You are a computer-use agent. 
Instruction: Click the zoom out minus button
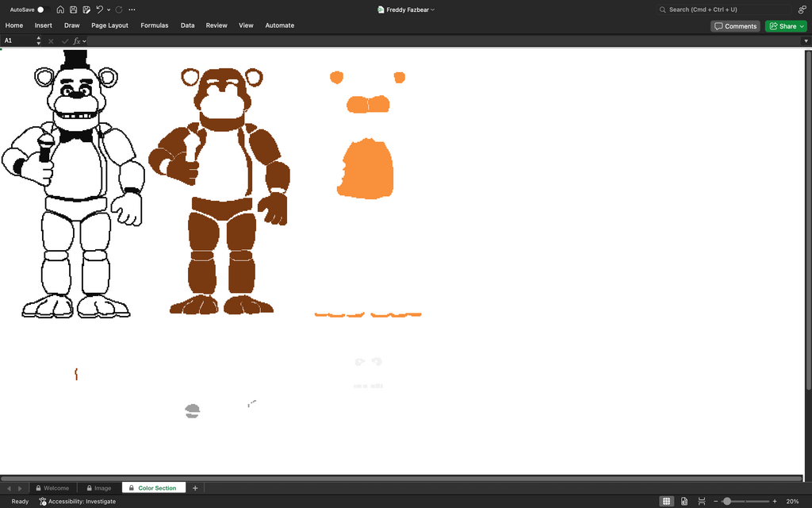[x=716, y=502]
